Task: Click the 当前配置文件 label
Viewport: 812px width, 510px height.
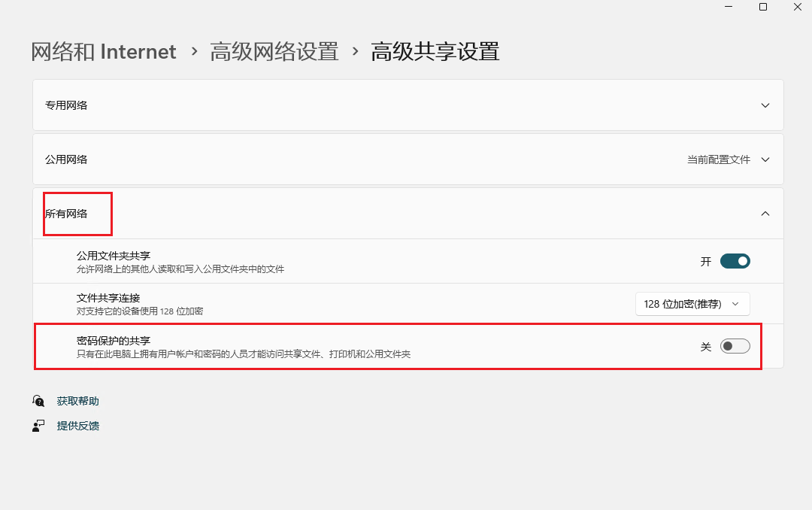Action: [718, 159]
